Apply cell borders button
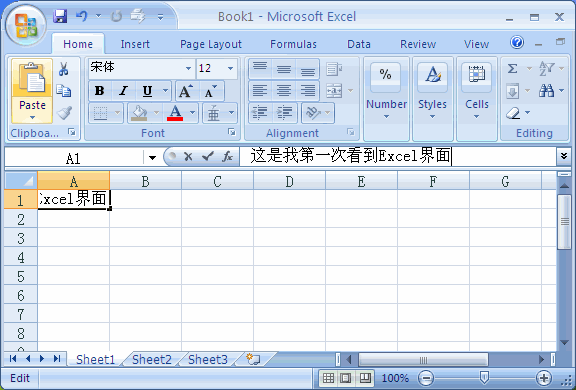This screenshot has width=576, height=390. point(101,113)
